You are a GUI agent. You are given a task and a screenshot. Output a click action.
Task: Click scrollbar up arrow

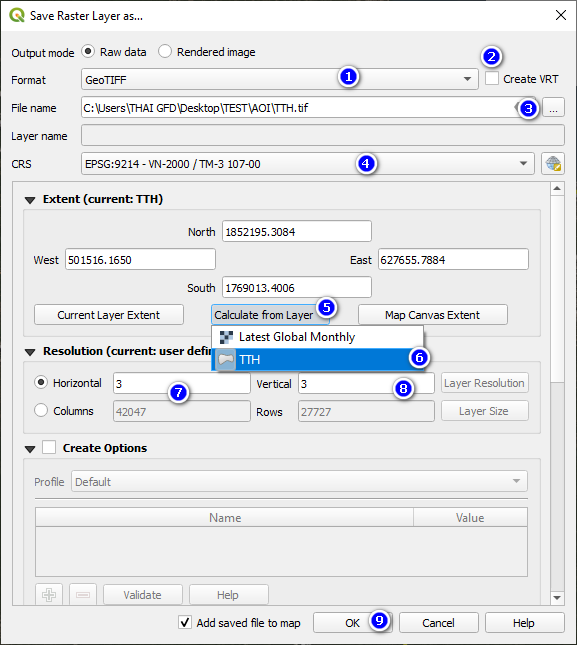pos(557,188)
